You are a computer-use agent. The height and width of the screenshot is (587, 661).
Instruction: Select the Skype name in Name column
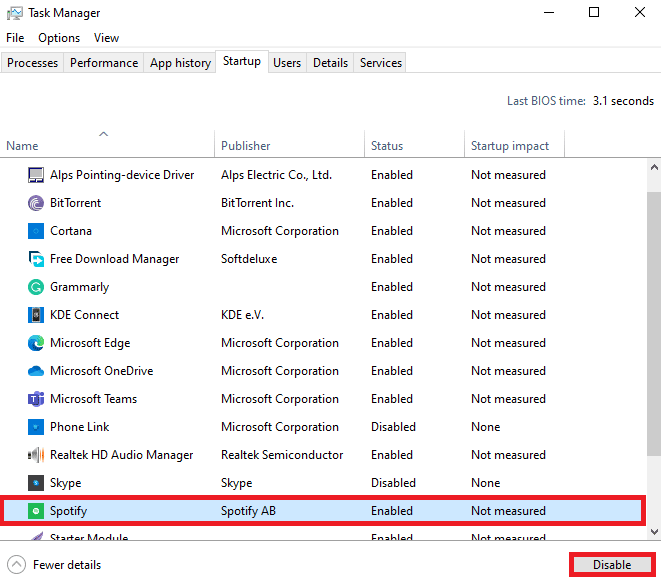(65, 483)
